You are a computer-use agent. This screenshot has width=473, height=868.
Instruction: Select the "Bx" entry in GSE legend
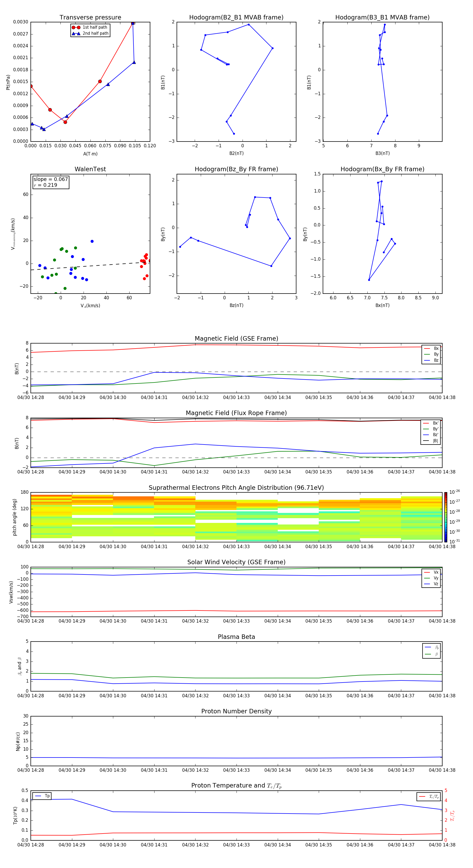pyautogui.click(x=431, y=349)
